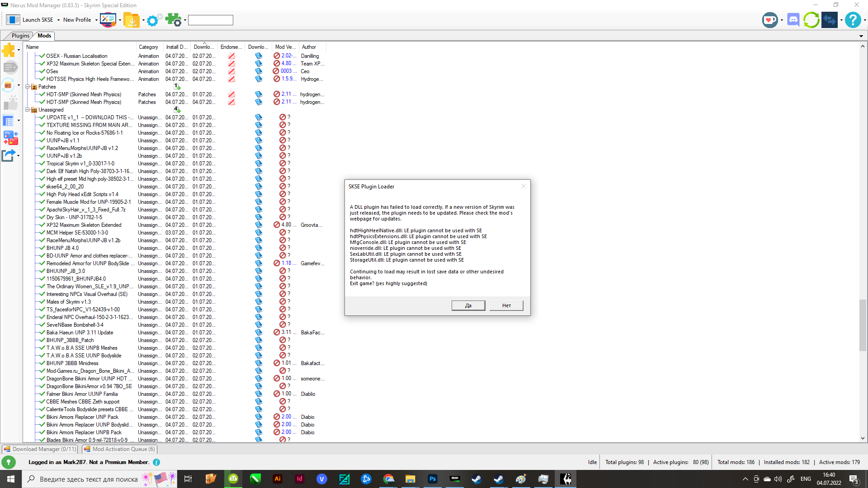
Task: Click the grey tag icon in sidebar
Action: (x=10, y=67)
